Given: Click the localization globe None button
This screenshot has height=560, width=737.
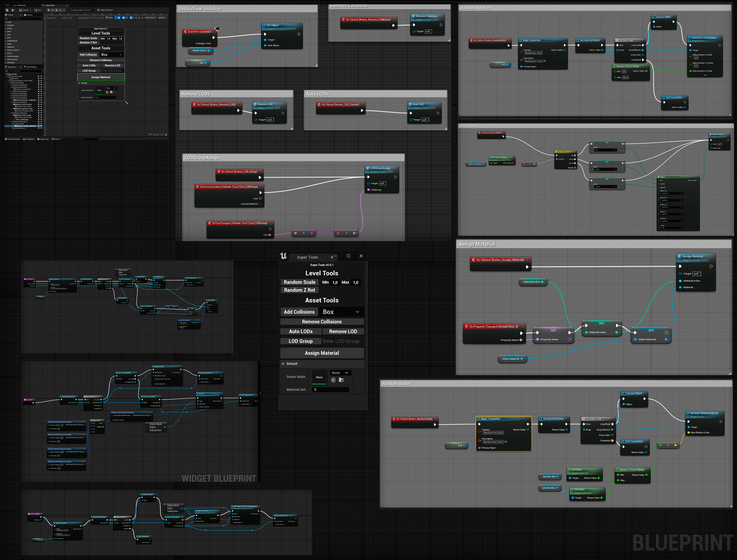Looking at the screenshot, I should coord(109,18).
